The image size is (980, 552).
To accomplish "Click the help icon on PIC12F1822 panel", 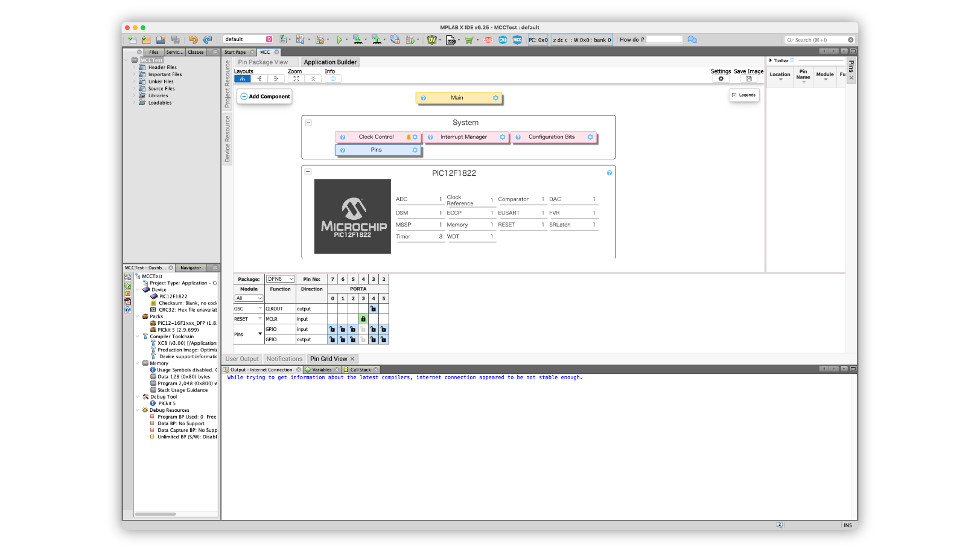I will [x=609, y=173].
